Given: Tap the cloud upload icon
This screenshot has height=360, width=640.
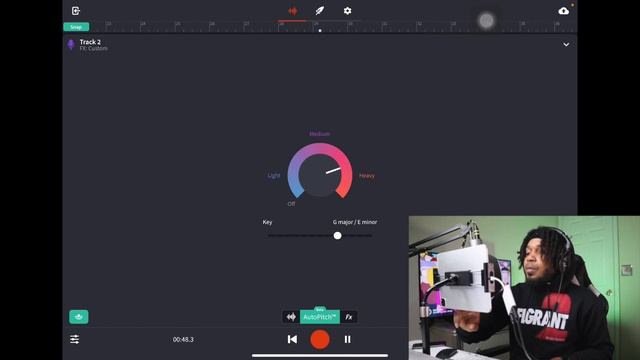Looking at the screenshot, I should (x=564, y=11).
